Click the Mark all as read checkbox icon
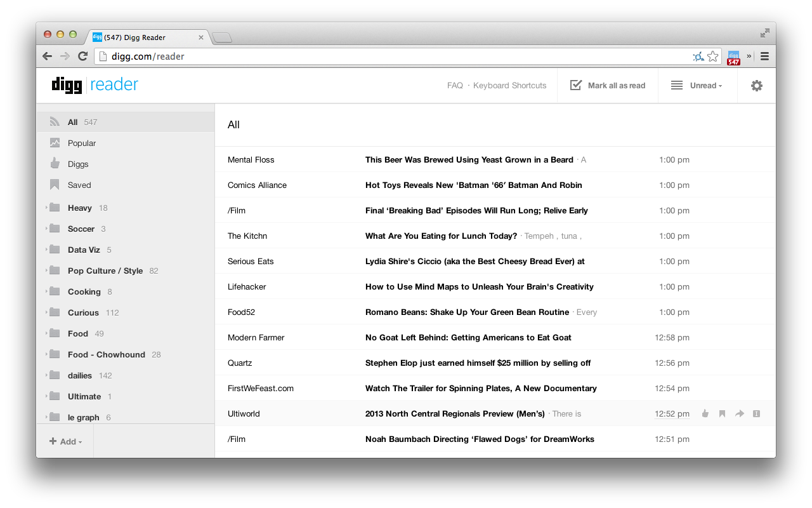This screenshot has width=812, height=508. [x=576, y=85]
